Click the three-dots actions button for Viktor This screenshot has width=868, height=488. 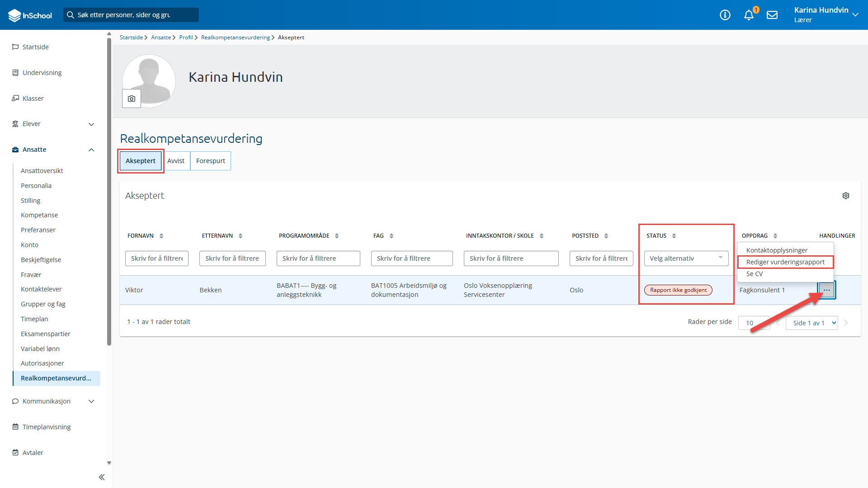coord(827,290)
